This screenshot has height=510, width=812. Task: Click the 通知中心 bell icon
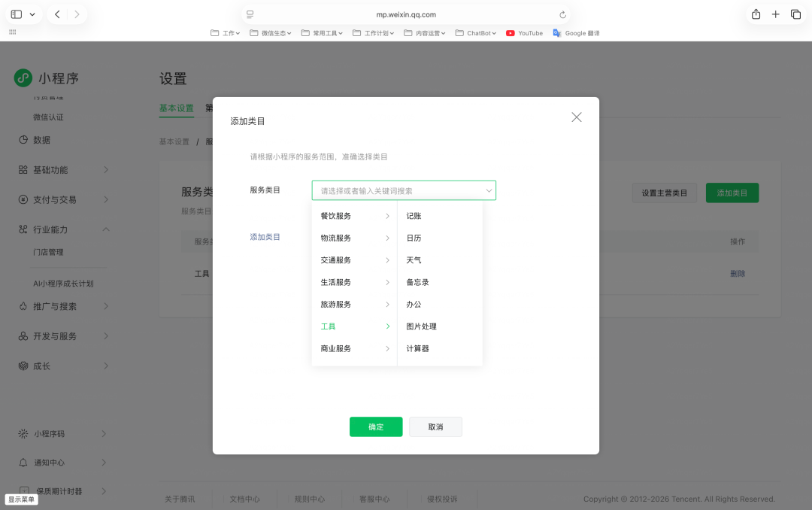point(23,462)
